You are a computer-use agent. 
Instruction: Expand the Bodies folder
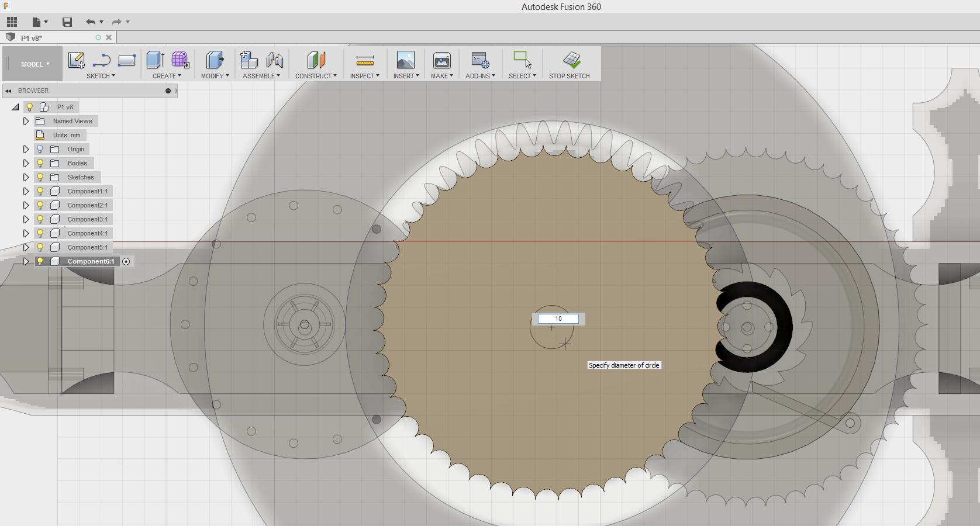tap(26, 163)
